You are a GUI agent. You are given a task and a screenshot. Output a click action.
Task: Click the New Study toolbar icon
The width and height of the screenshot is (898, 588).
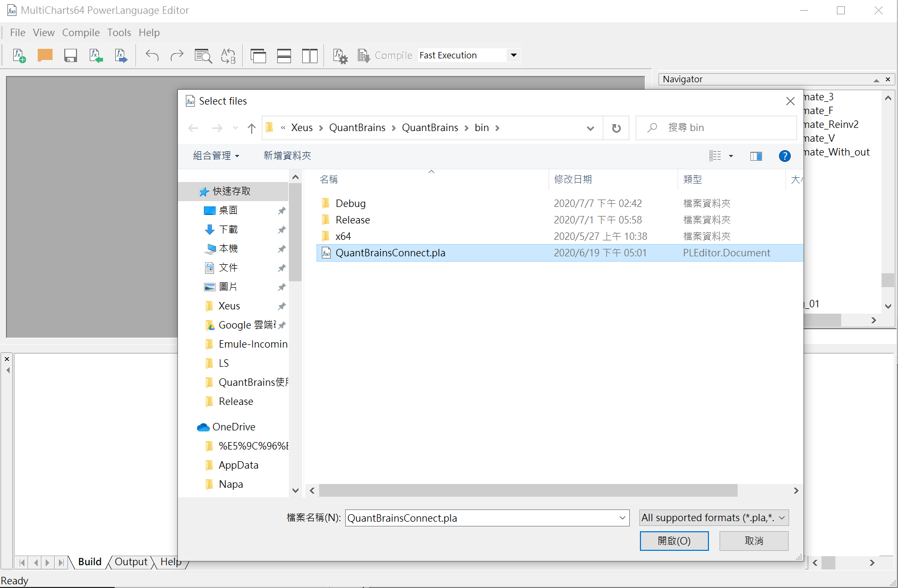coord(19,56)
